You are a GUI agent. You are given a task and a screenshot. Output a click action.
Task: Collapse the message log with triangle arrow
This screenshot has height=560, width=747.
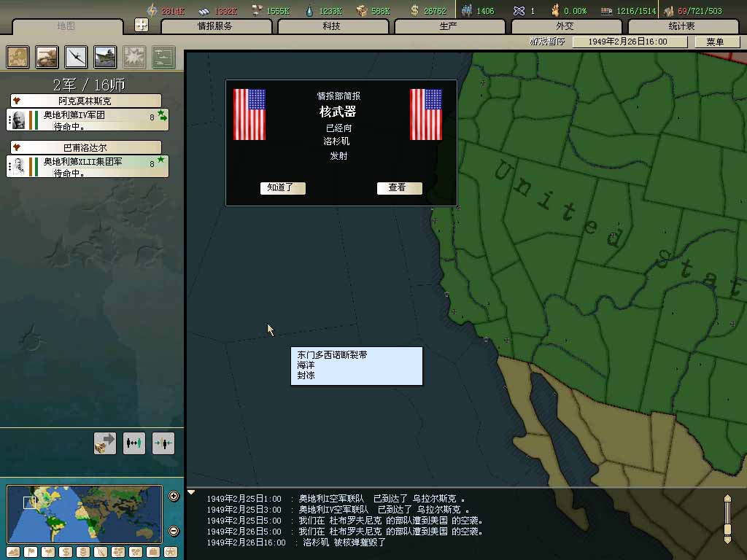click(x=191, y=492)
